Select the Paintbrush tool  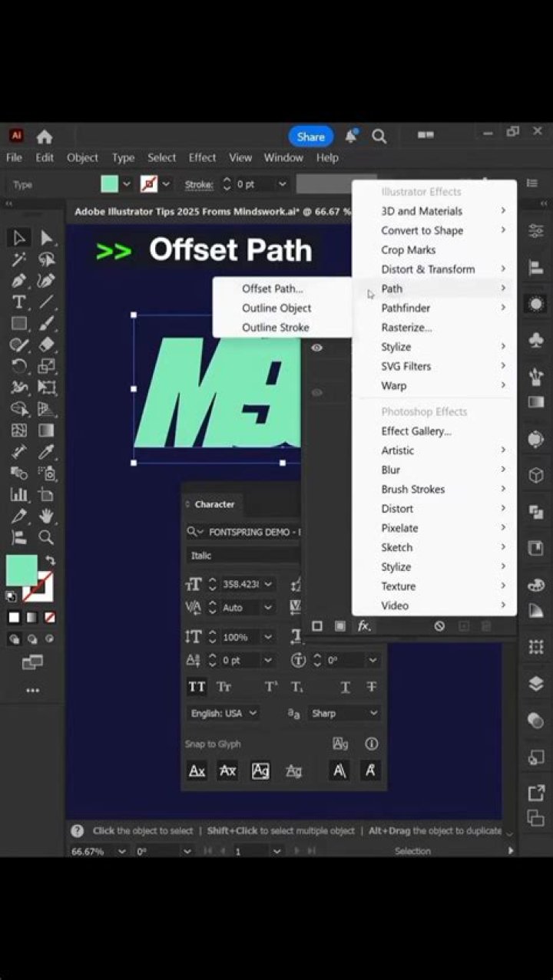(x=47, y=324)
